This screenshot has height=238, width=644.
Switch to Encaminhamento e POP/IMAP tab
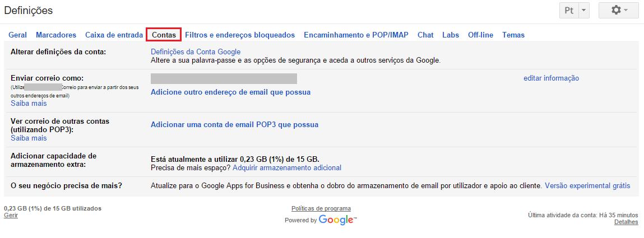point(356,35)
